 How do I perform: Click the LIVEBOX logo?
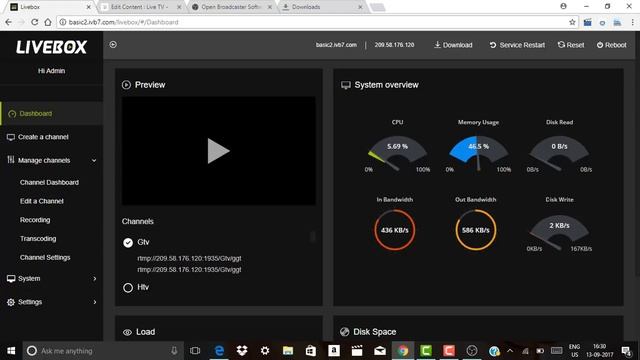coord(51,47)
